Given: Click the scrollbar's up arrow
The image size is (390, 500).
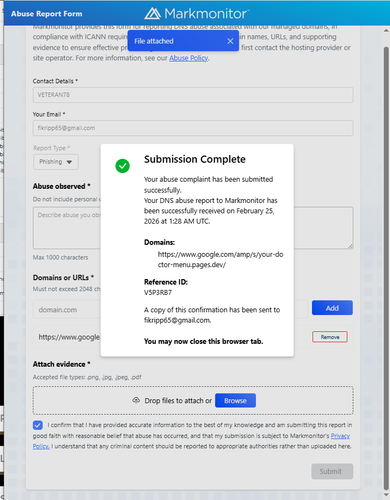Looking at the screenshot, I should (386, 30).
